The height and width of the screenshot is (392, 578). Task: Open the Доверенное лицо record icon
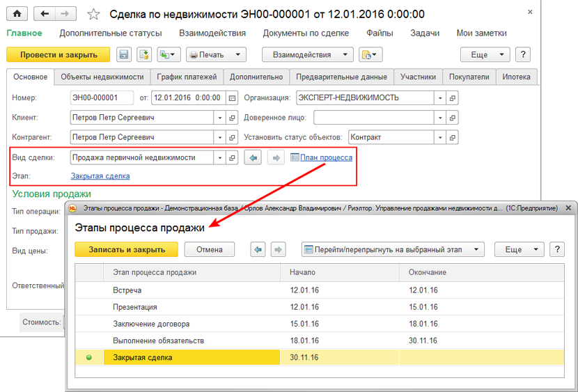(452, 118)
